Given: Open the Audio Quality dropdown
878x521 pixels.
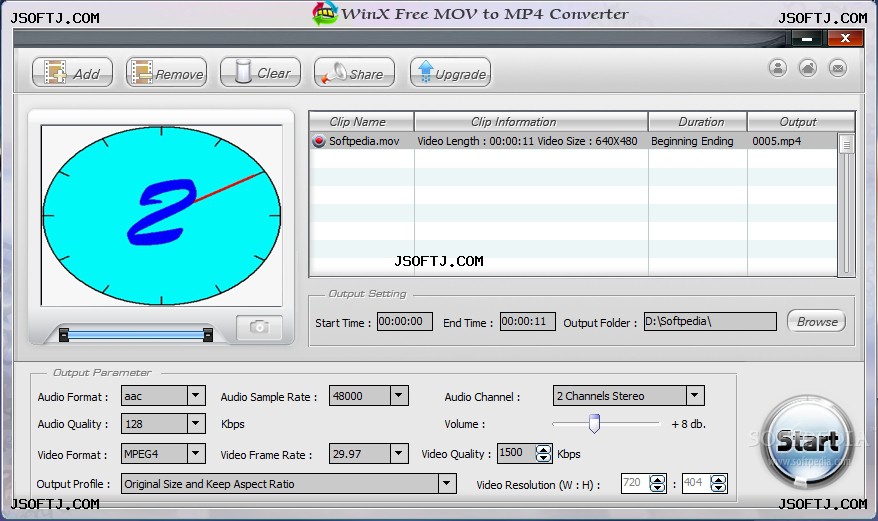Looking at the screenshot, I should (x=195, y=424).
